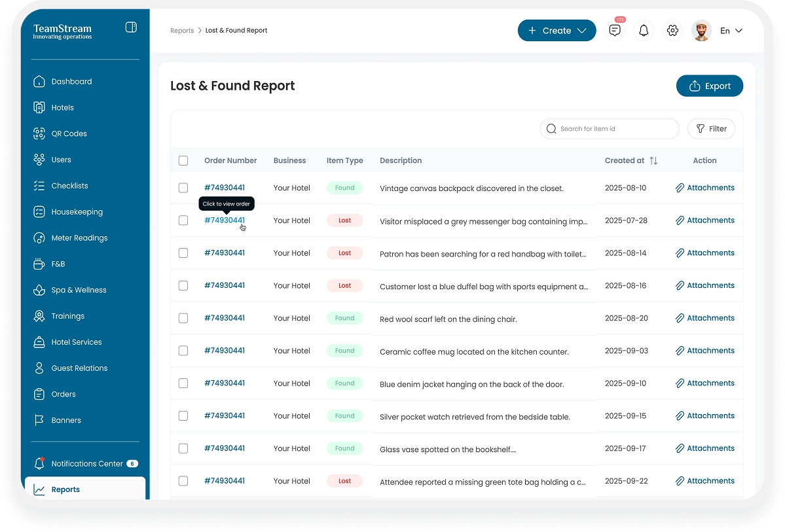This screenshot has width=785, height=532.
Task: Open the messages chat icon
Action: pos(614,31)
